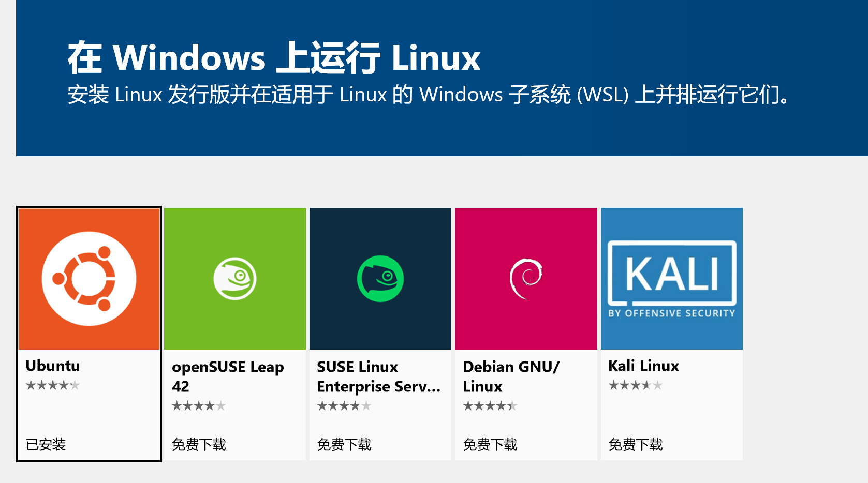This screenshot has height=483, width=868.
Task: Click 免费下载 under SUSE Linux Enterprise
Action: tap(344, 444)
